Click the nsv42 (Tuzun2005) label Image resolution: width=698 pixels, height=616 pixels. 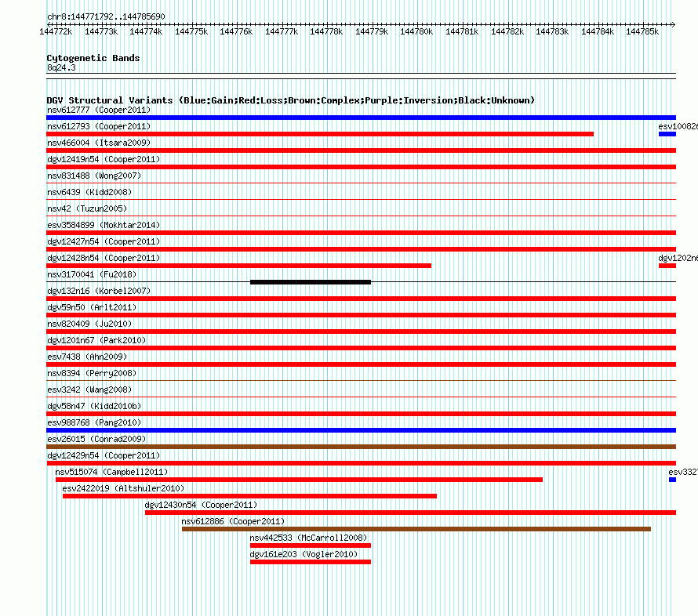87,208
